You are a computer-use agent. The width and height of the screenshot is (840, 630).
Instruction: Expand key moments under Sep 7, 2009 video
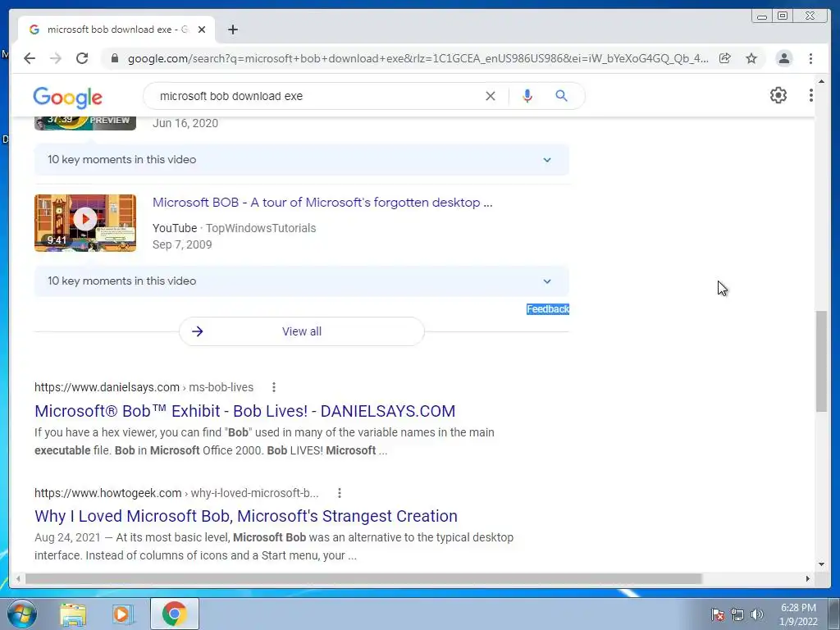(x=302, y=281)
